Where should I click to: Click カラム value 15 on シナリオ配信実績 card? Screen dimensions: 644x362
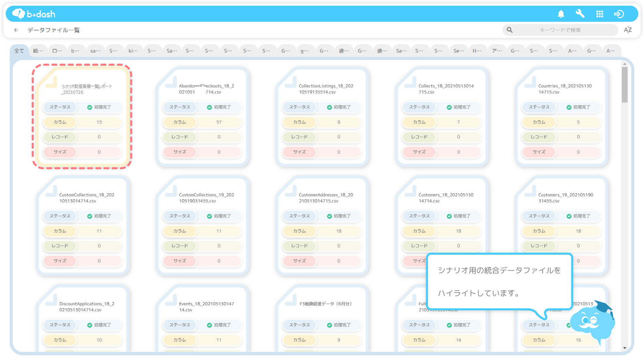(99, 122)
